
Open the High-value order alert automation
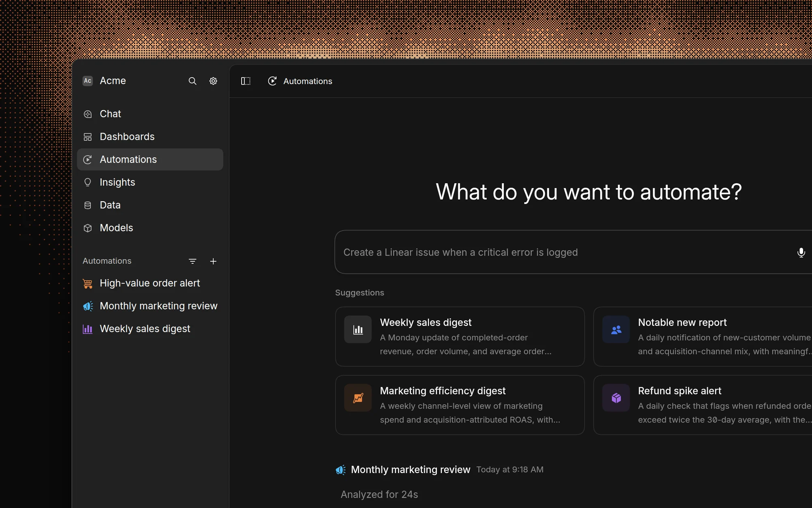150,283
